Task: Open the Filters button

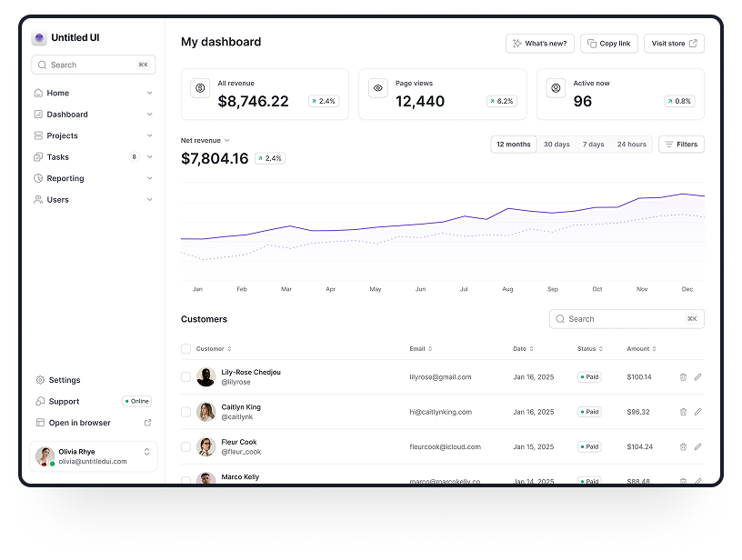Action: 681,145
